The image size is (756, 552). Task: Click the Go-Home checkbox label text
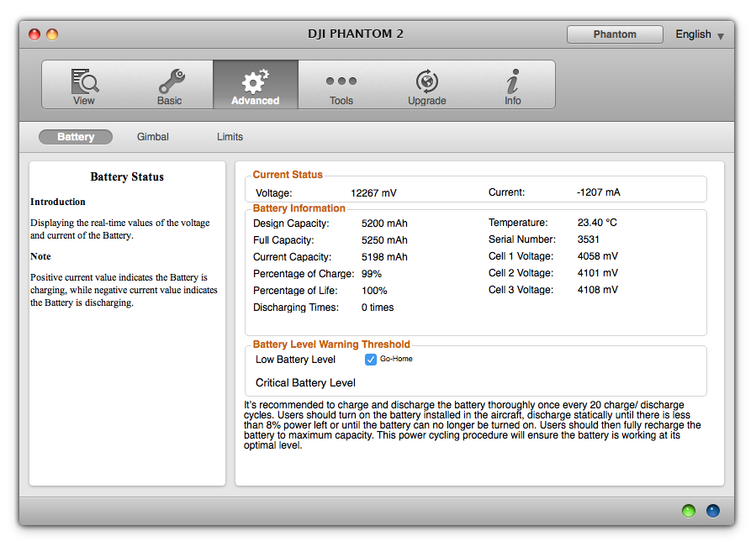pos(396,359)
